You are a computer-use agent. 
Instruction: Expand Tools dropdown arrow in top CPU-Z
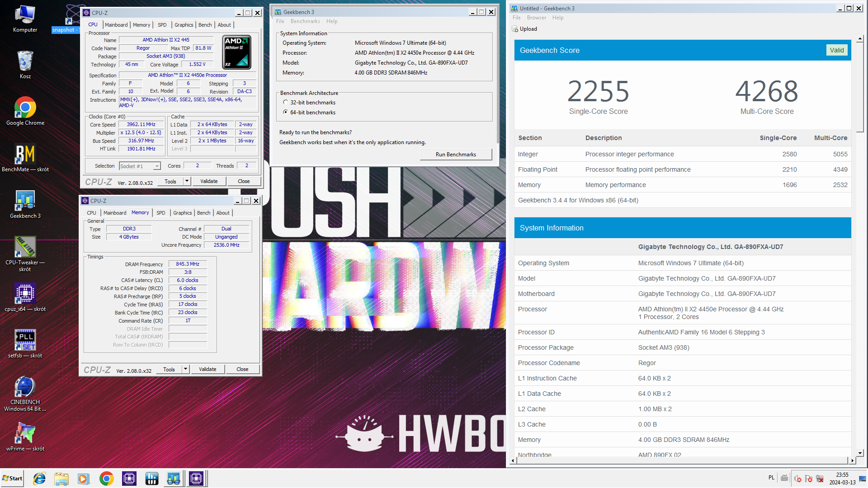tap(187, 181)
